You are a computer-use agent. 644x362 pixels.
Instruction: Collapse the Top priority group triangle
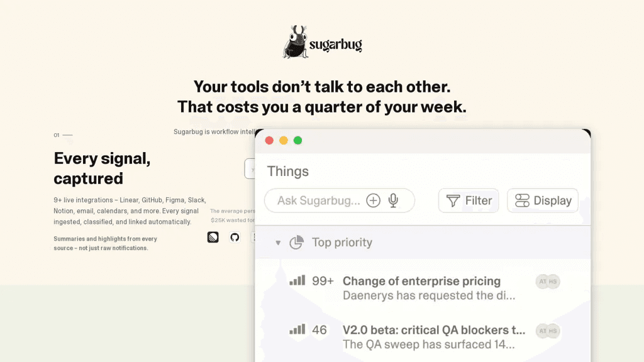coord(278,243)
